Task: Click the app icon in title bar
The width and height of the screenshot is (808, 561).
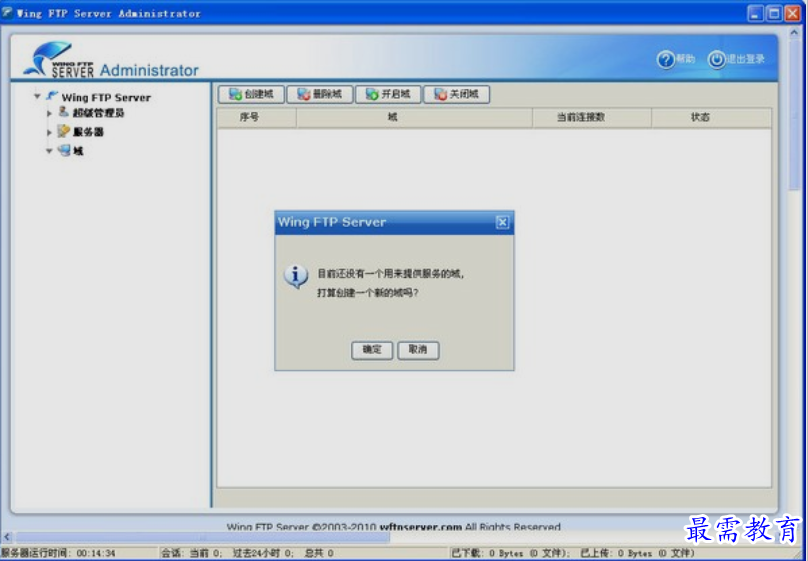Action: [8, 12]
